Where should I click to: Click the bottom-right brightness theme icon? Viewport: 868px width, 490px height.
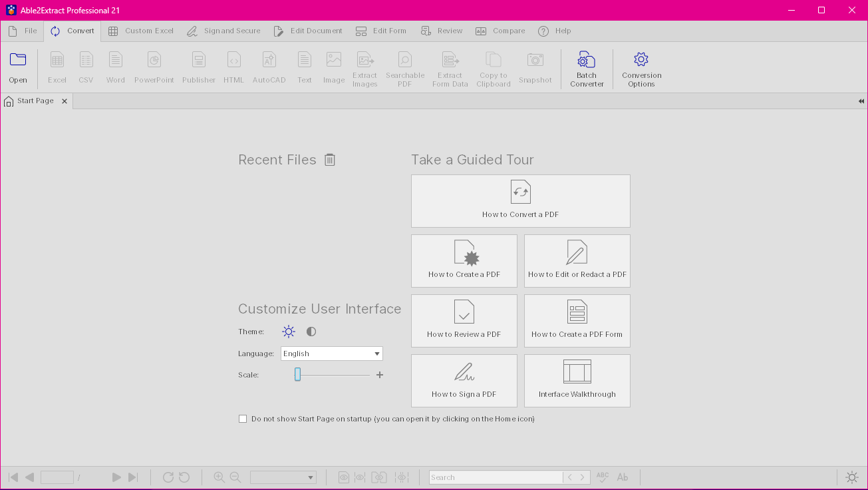[851, 477]
